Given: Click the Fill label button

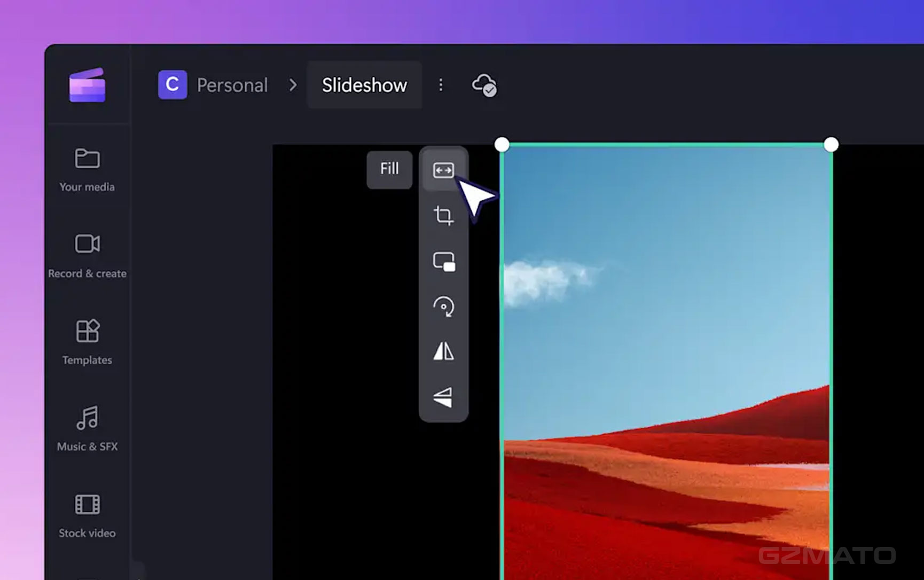Looking at the screenshot, I should [x=389, y=169].
